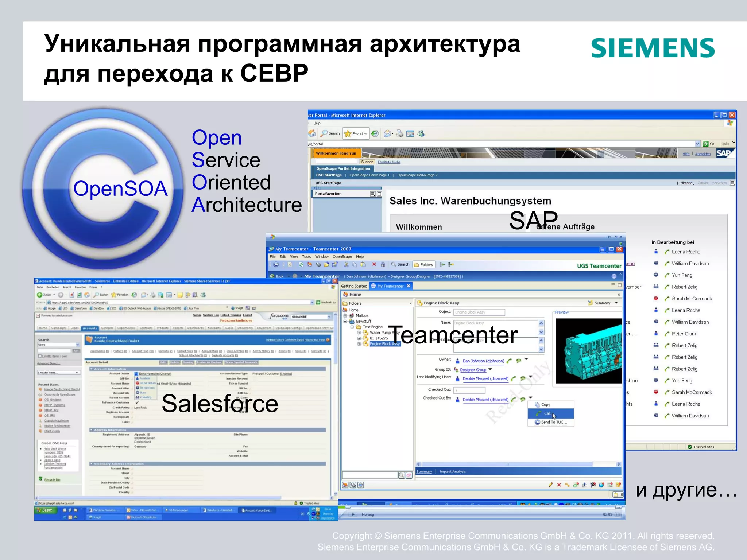Click Back arrow icon in Teamcenter navigation bar
The image size is (747, 560).
[272, 276]
